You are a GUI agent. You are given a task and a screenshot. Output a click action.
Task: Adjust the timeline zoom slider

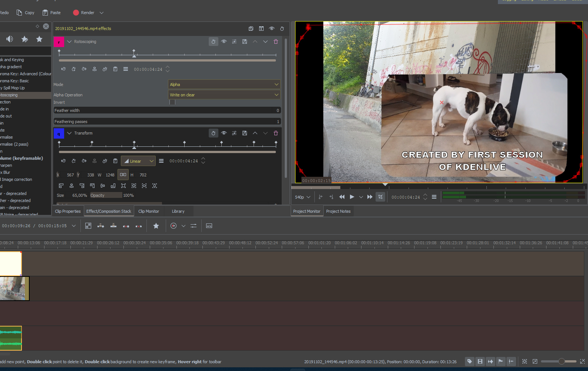click(x=559, y=361)
